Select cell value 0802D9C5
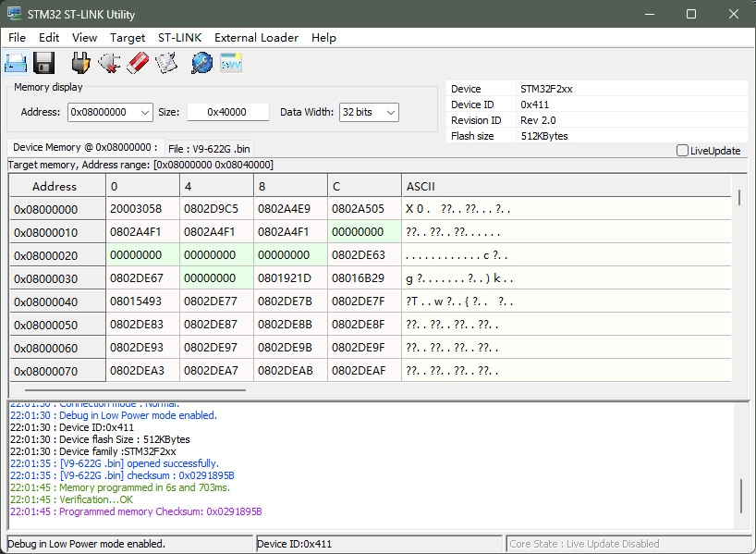The width and height of the screenshot is (756, 554). click(x=216, y=209)
